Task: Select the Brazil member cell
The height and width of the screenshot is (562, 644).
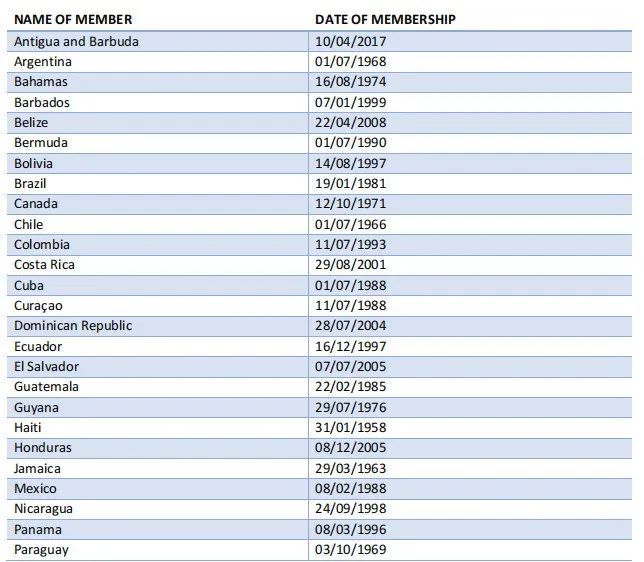Action: tap(30, 184)
